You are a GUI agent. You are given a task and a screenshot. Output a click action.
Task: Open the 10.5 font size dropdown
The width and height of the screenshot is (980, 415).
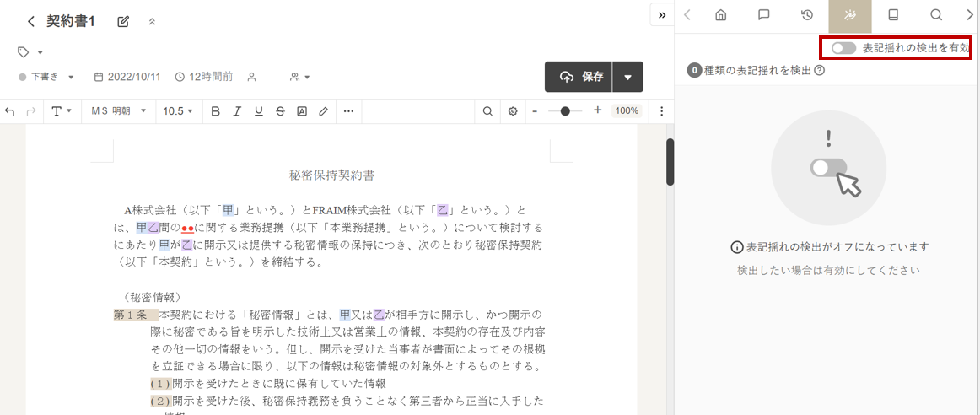click(178, 111)
